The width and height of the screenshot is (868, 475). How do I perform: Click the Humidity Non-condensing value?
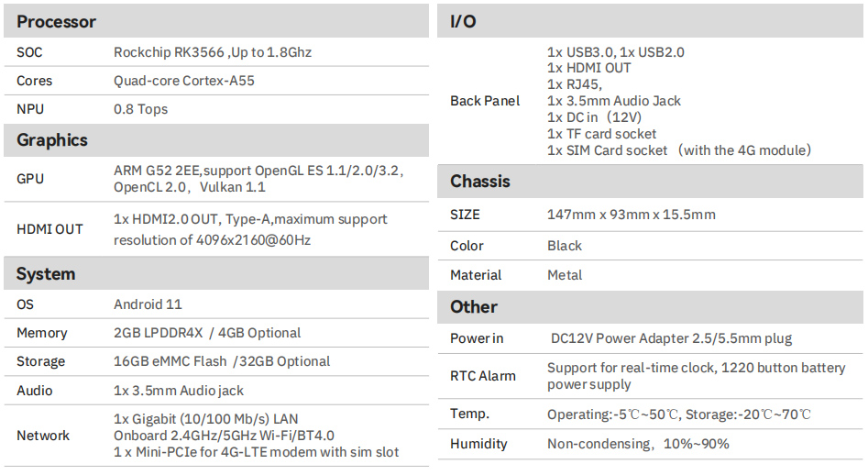point(638,444)
